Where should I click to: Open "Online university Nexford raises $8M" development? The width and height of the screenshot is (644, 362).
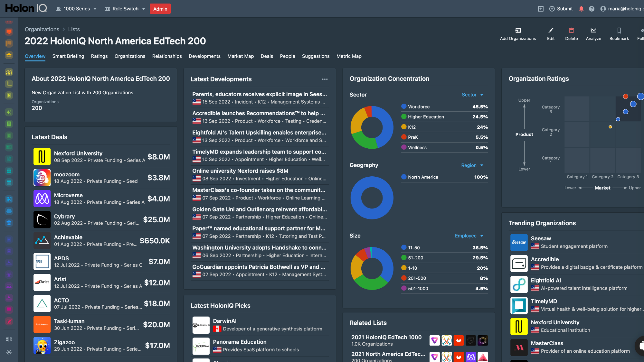(x=260, y=174)
